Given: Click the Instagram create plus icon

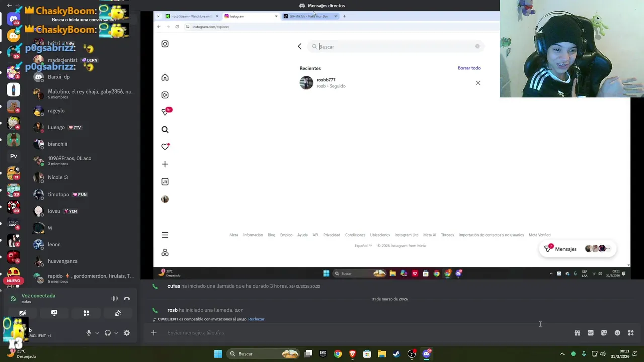Looking at the screenshot, I should click(165, 164).
